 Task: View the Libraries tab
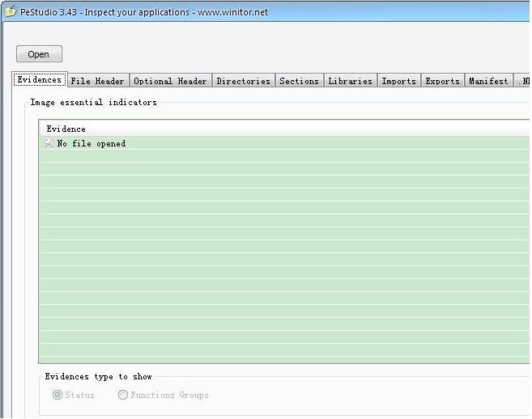[351, 81]
